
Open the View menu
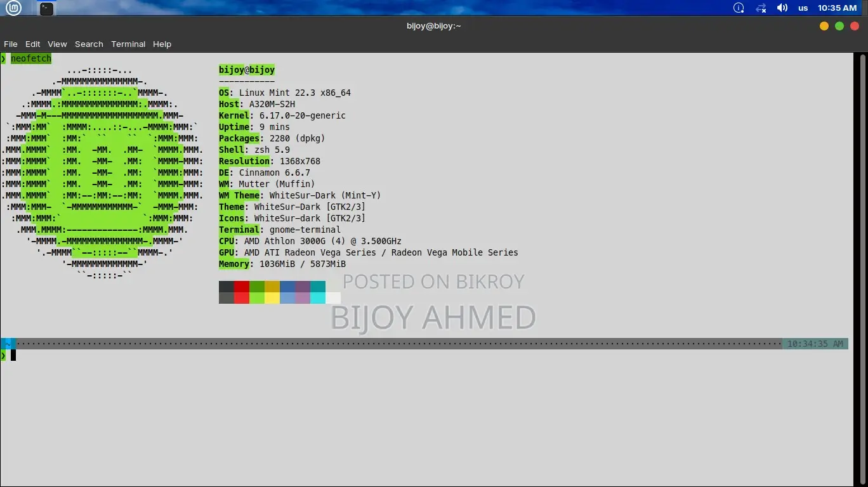[57, 44]
